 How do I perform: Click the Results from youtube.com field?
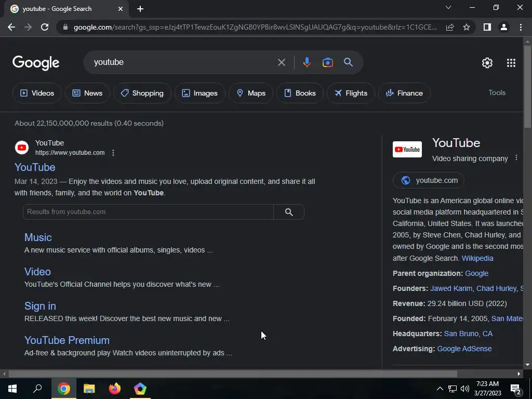pos(148,212)
